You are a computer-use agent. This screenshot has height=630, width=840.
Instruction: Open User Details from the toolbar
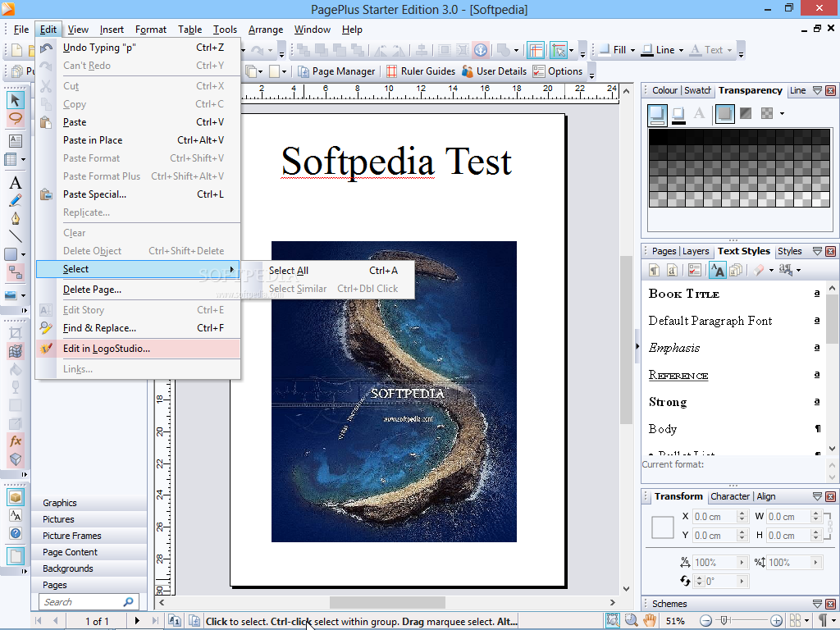(494, 71)
